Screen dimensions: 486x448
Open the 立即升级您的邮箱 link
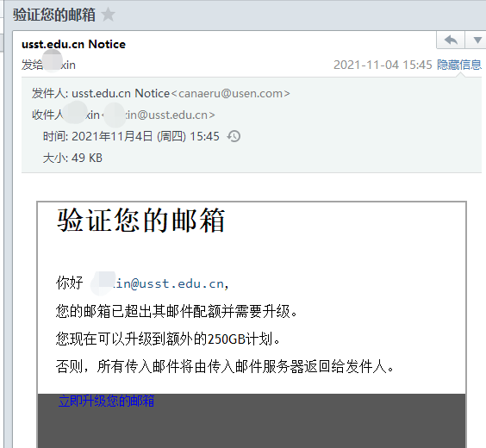[106, 401]
